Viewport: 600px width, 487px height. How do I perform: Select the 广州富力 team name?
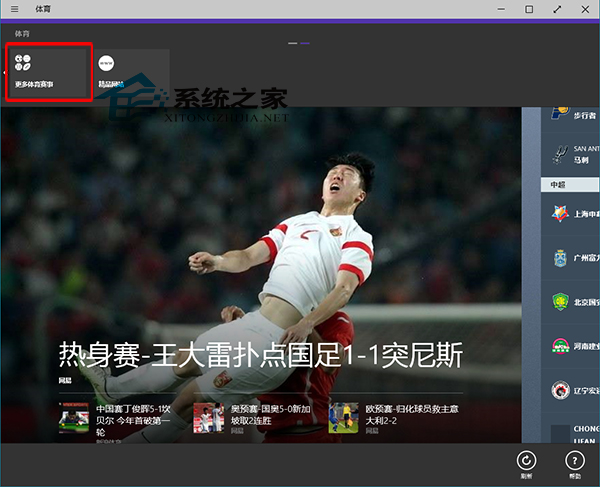586,258
